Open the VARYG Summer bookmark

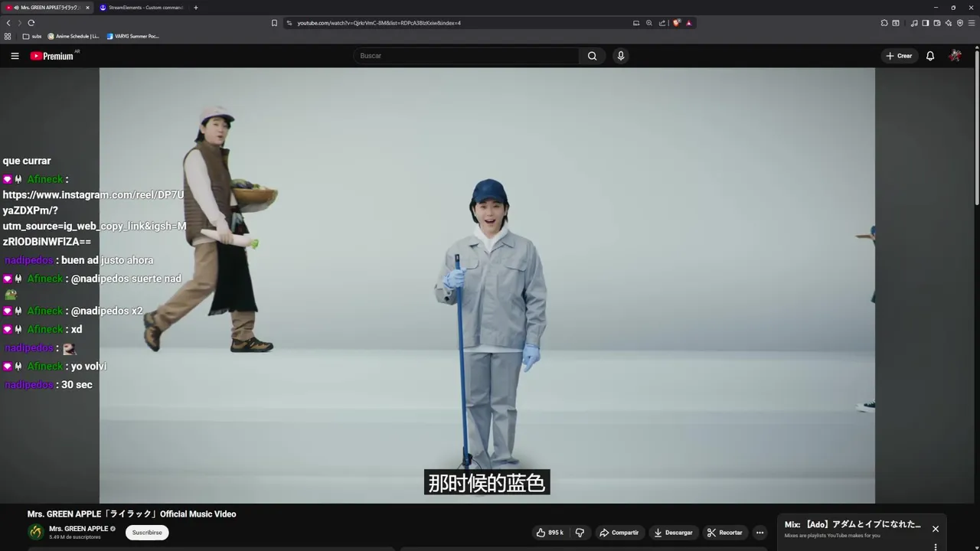pyautogui.click(x=132, y=36)
